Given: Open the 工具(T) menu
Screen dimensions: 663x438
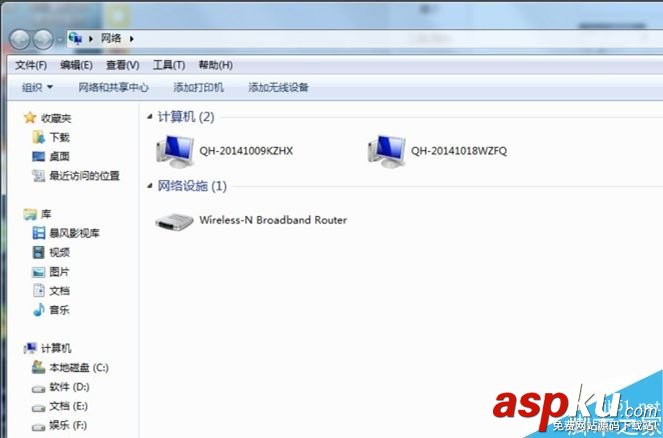Looking at the screenshot, I should [x=169, y=65].
